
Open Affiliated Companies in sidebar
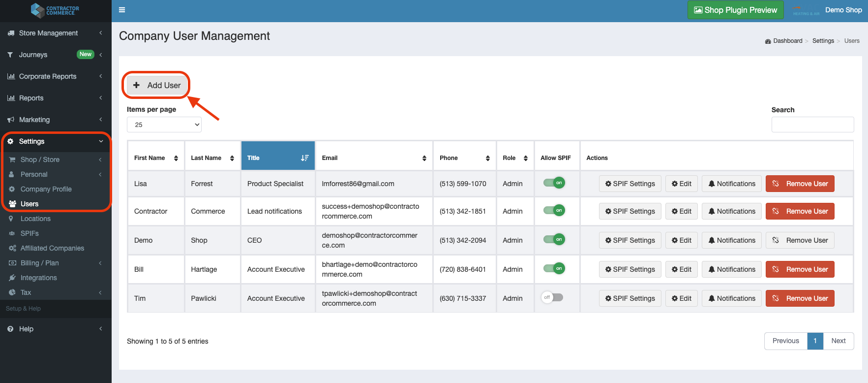(x=52, y=248)
